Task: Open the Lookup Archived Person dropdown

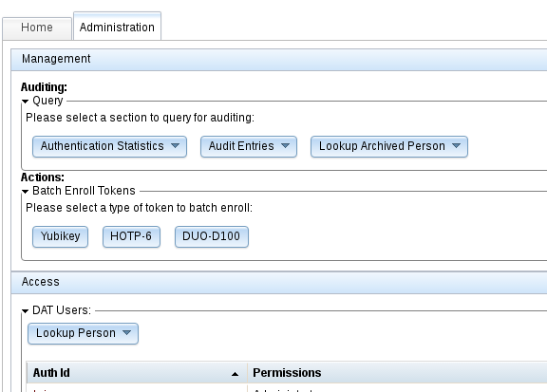Action: coord(389,146)
